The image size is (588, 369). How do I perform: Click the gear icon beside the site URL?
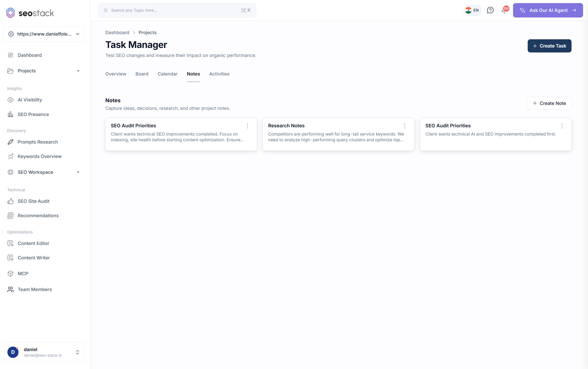(11, 34)
